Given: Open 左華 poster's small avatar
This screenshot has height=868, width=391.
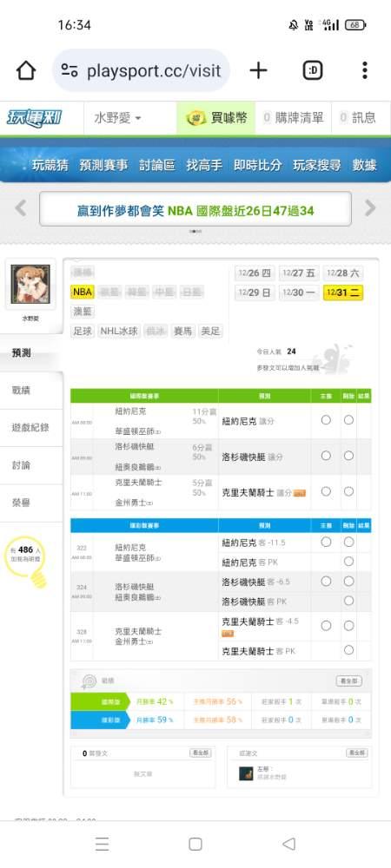Looking at the screenshot, I should tap(246, 773).
